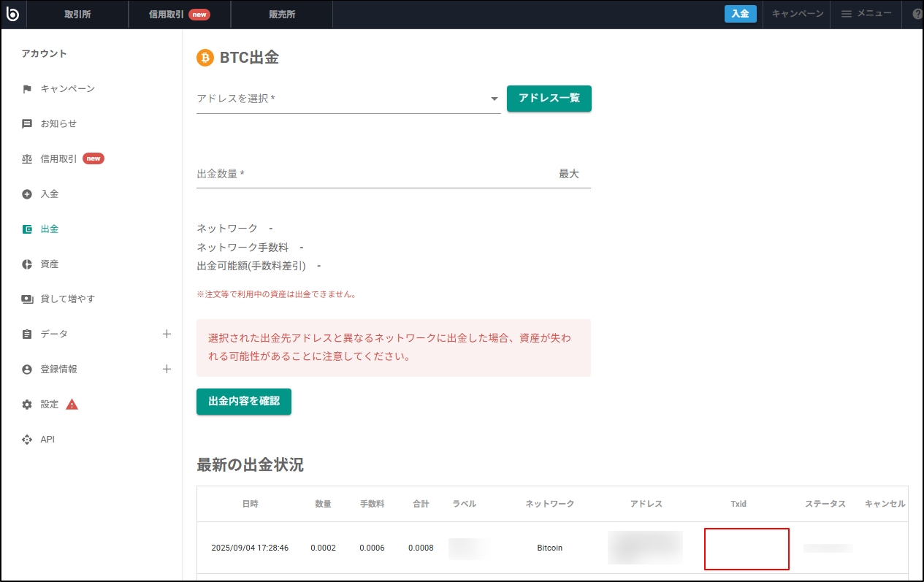Click the bitbank logo icon
Image resolution: width=924 pixels, height=582 pixels.
tap(12, 14)
